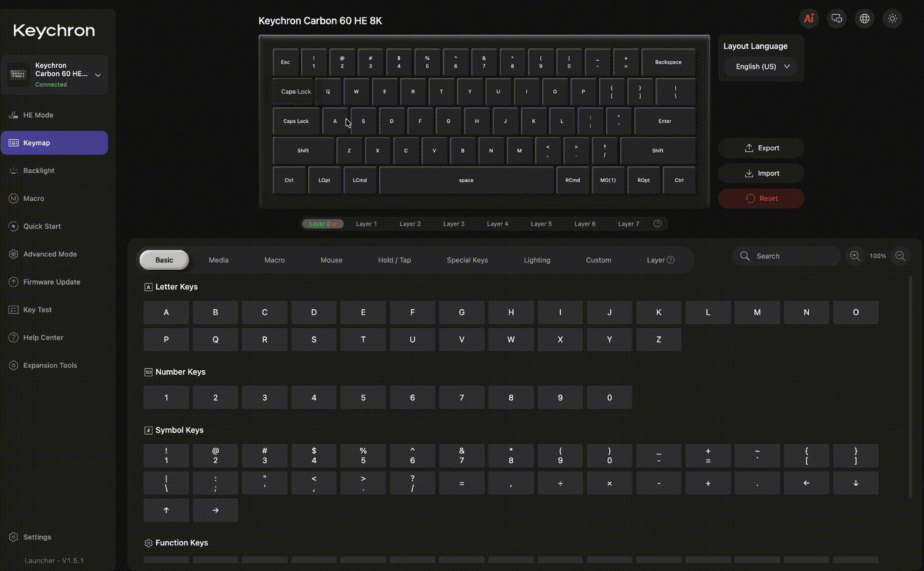Open the Special Keys tab
The width and height of the screenshot is (924, 571).
coord(468,260)
